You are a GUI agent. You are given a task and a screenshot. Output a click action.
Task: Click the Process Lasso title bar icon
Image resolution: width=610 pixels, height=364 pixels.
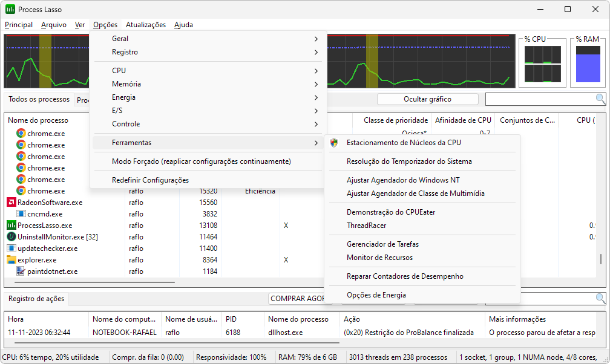pyautogui.click(x=10, y=9)
